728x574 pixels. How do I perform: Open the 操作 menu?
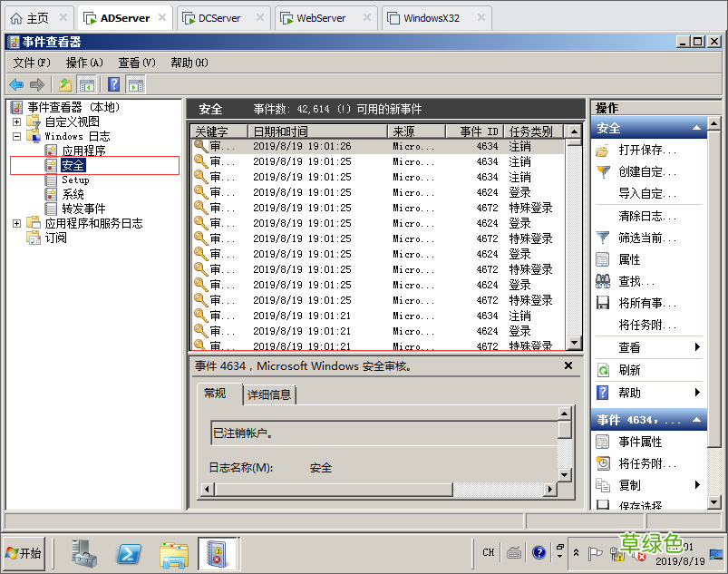pyautogui.click(x=83, y=63)
